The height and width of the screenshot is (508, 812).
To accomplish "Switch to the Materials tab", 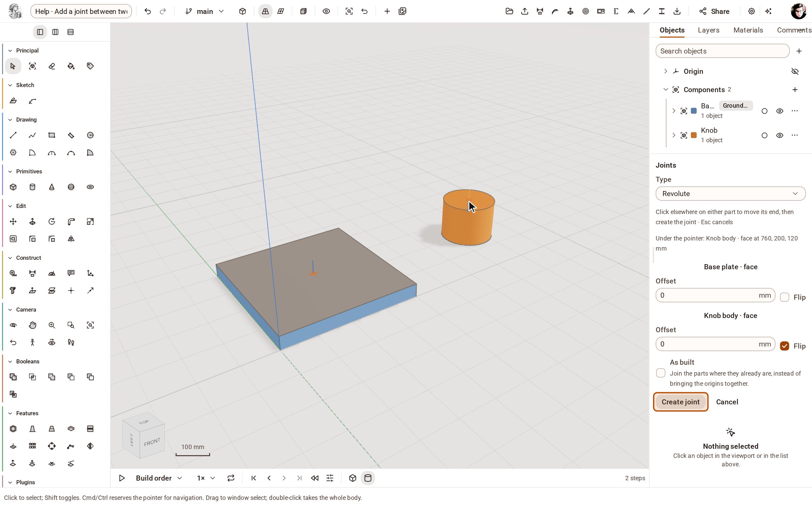I will [x=748, y=30].
